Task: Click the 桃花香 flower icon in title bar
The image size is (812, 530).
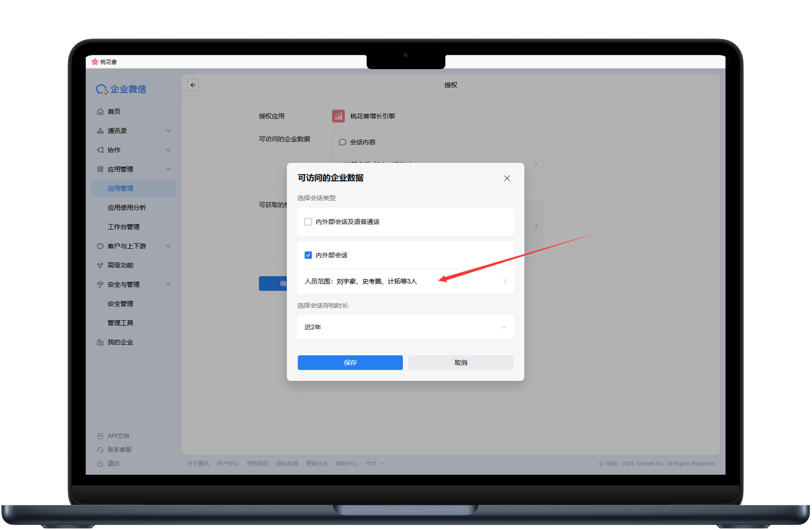Action: [95, 62]
